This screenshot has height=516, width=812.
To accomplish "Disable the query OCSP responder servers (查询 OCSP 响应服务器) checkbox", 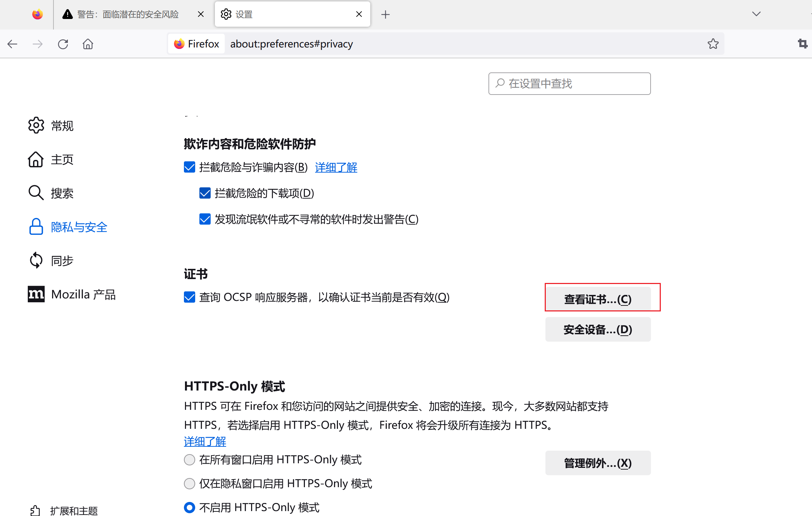I will 190,297.
